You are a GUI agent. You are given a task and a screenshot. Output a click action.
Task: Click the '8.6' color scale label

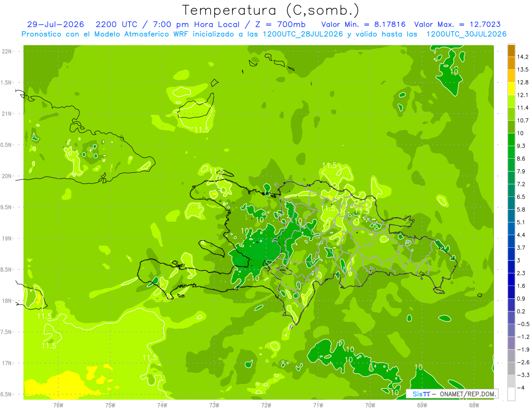(521, 159)
